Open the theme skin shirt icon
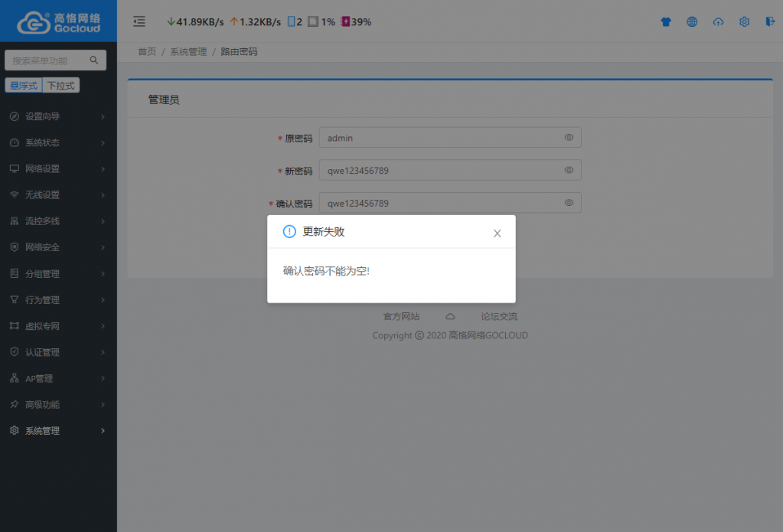The height and width of the screenshot is (532, 783). coord(666,21)
